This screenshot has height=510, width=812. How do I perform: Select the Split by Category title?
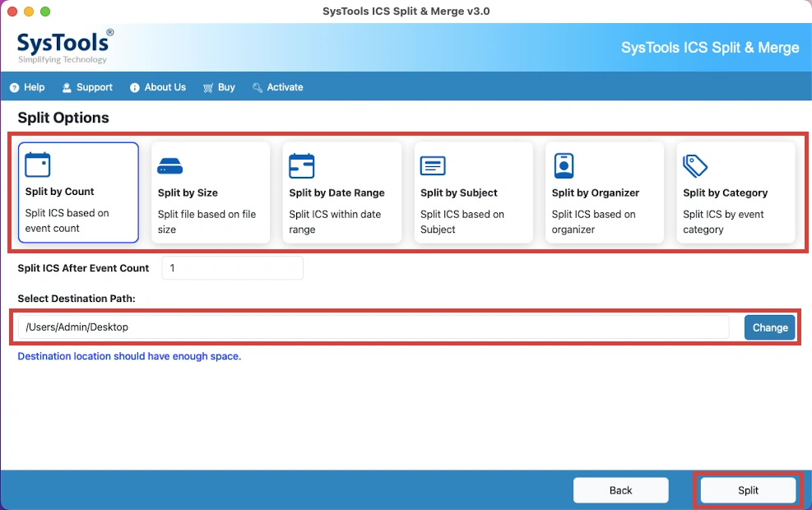click(x=726, y=192)
